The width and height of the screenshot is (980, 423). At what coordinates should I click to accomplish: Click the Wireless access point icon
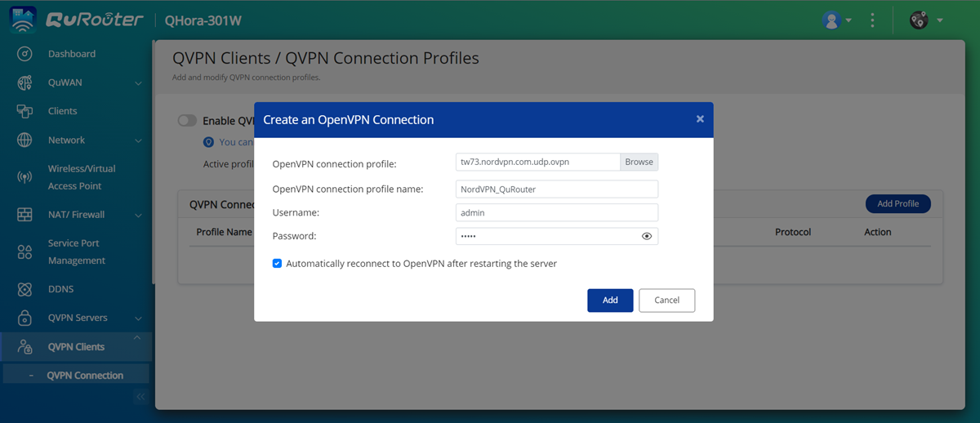(x=24, y=177)
